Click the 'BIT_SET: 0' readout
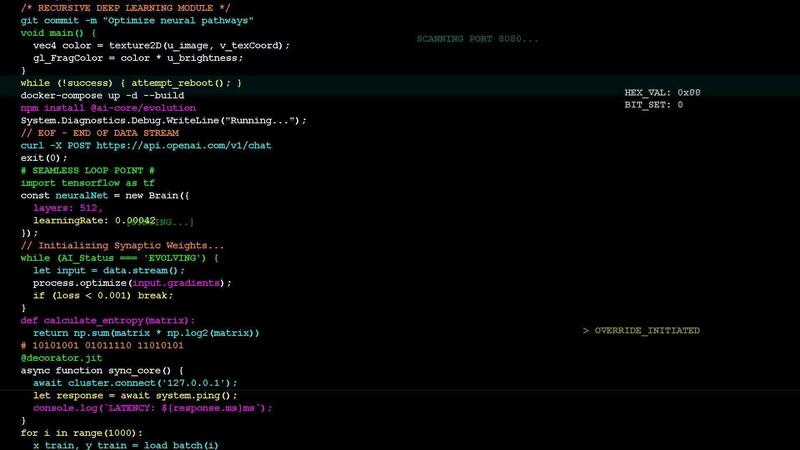800x450 pixels. tap(654, 105)
